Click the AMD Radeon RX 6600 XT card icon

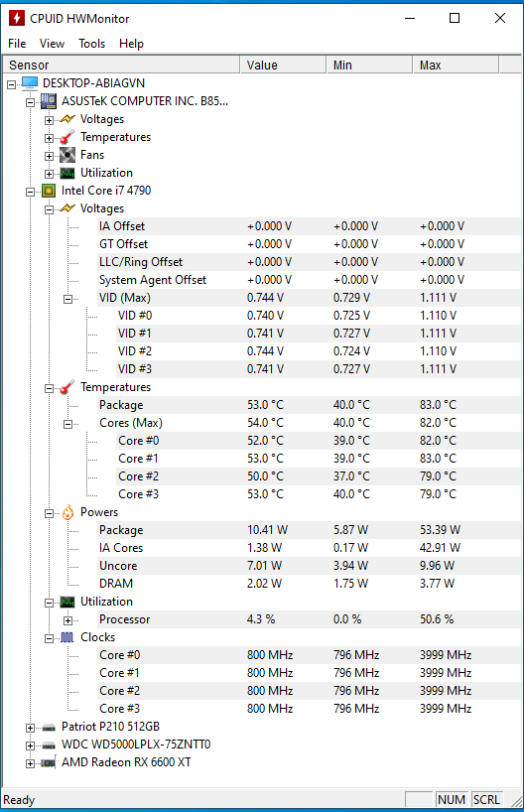[x=49, y=762]
